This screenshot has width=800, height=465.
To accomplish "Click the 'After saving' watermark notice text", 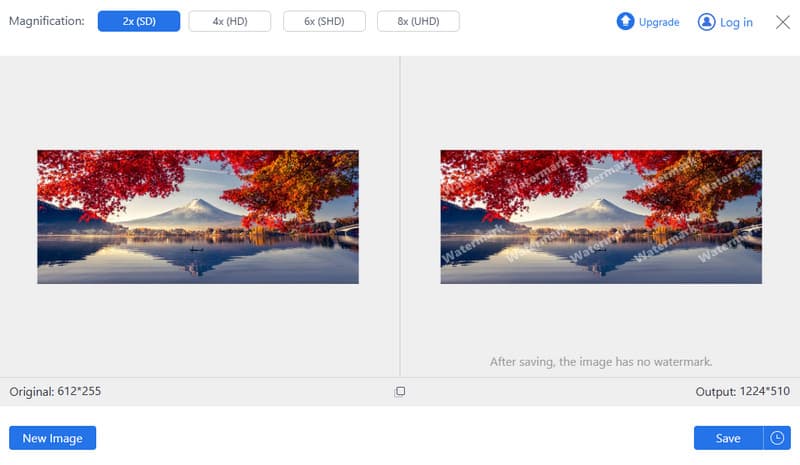I will [x=601, y=362].
